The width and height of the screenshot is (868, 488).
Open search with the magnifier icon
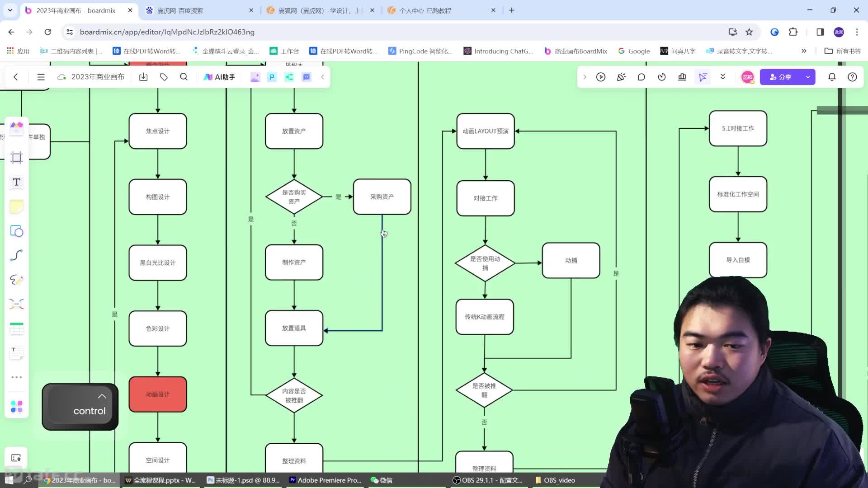tap(184, 77)
